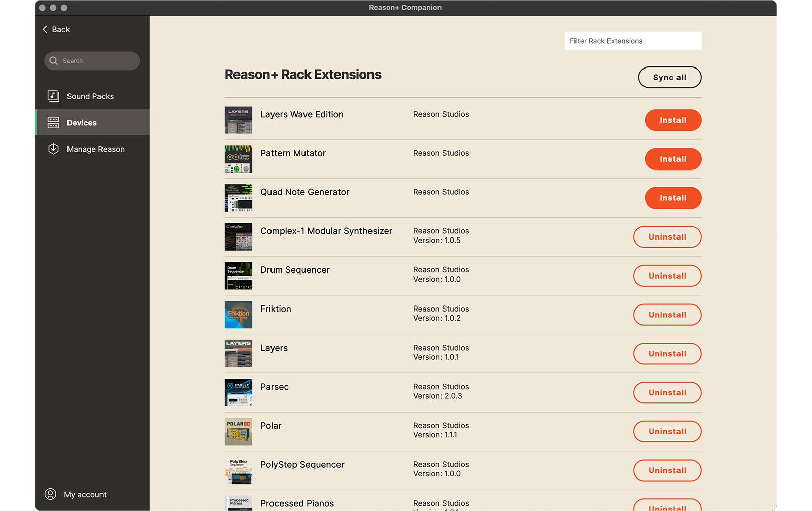Click Reason+ Rack Extensions heading
The width and height of the screenshot is (812, 511).
303,74
